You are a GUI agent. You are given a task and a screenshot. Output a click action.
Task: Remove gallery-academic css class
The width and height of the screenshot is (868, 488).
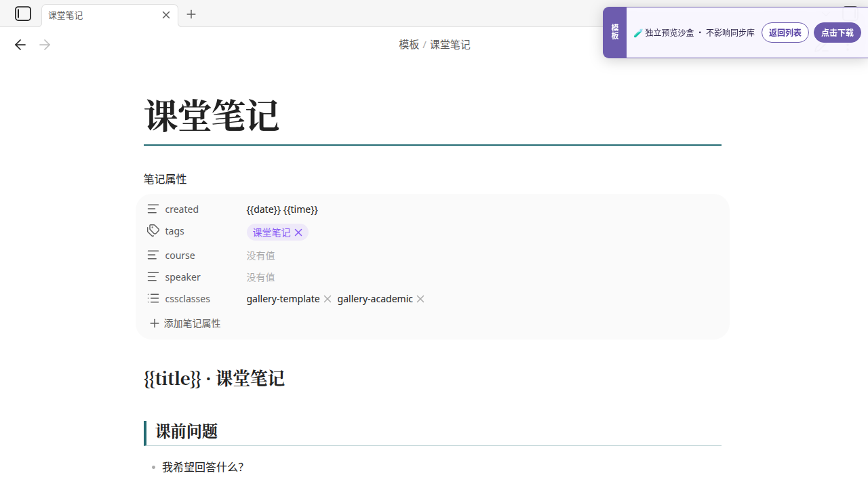point(420,299)
